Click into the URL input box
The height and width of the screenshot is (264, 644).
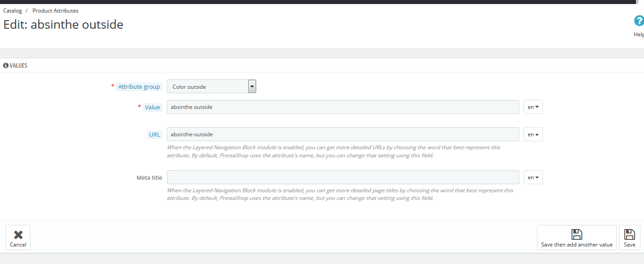(342, 134)
